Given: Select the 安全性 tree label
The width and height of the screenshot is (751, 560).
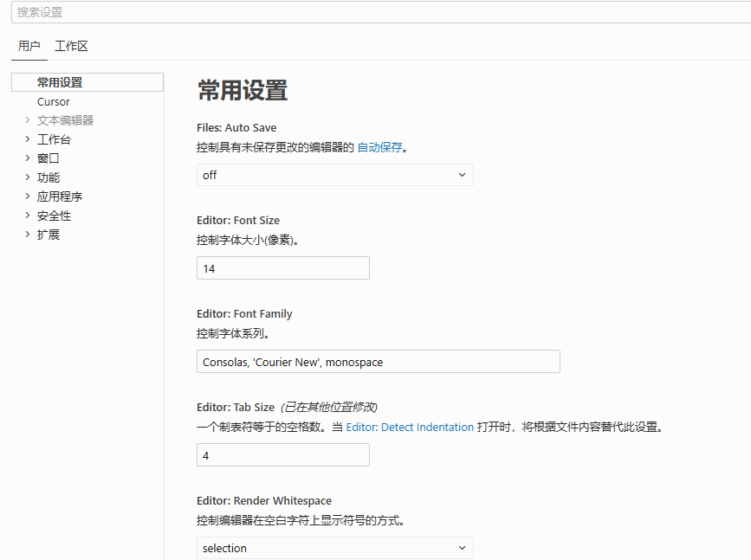Looking at the screenshot, I should (x=54, y=216).
